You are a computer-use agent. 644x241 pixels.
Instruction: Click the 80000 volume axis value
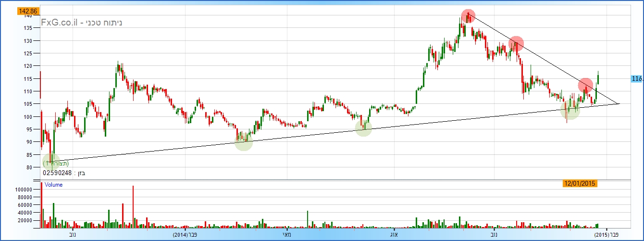coord(25,198)
